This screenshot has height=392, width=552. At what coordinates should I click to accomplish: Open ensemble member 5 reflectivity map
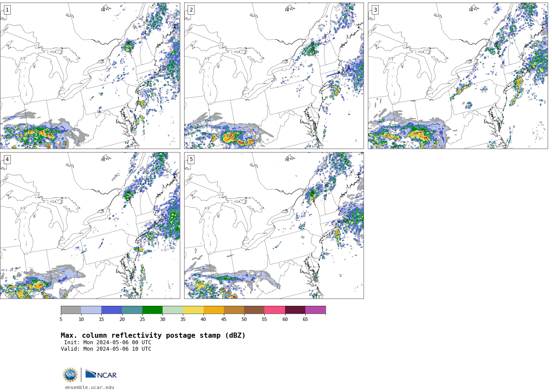274,225
